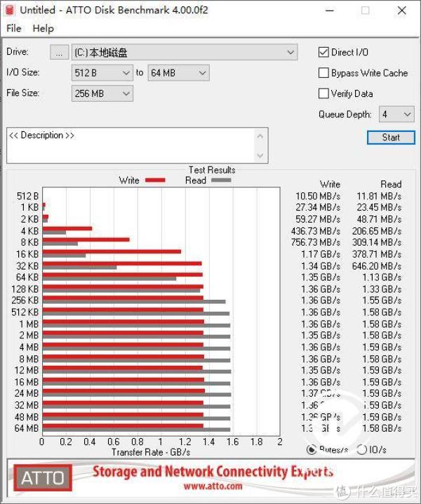Minimize the ATTO Disk Benchmark window
The image size is (421, 504).
coord(330,11)
